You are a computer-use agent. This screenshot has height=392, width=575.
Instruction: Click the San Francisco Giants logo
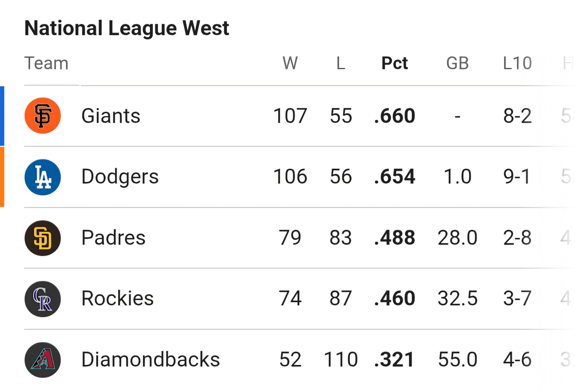(x=43, y=116)
